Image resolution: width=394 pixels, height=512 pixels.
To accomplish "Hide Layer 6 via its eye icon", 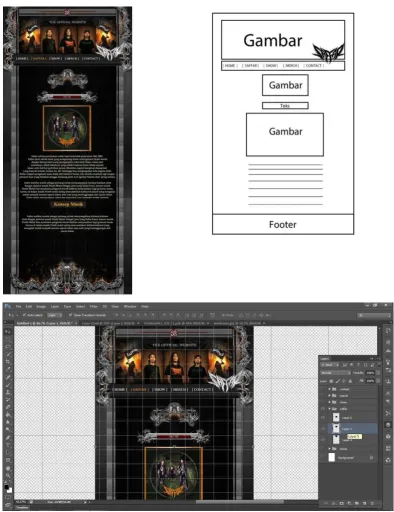I will pos(323,417).
